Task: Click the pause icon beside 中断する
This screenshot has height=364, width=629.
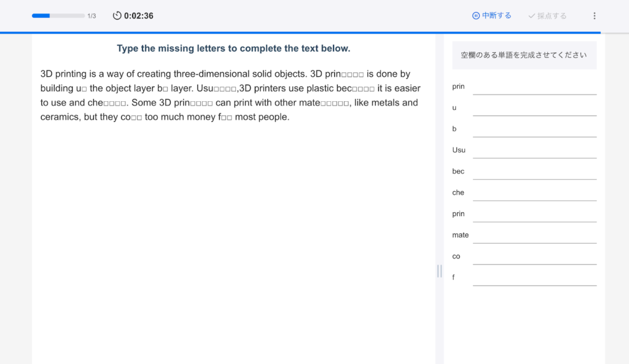Action: (475, 16)
